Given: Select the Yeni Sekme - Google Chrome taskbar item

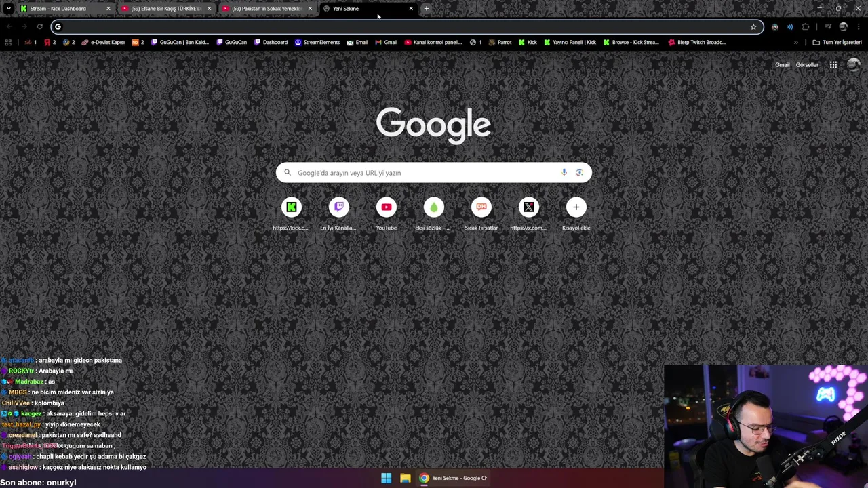Looking at the screenshot, I should click(x=453, y=478).
